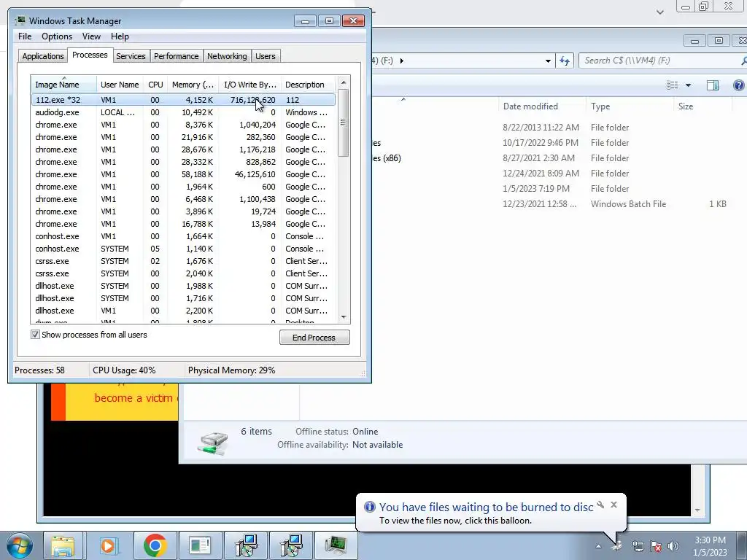The width and height of the screenshot is (747, 560).
Task: Click the network tray icon
Action: coord(638,546)
